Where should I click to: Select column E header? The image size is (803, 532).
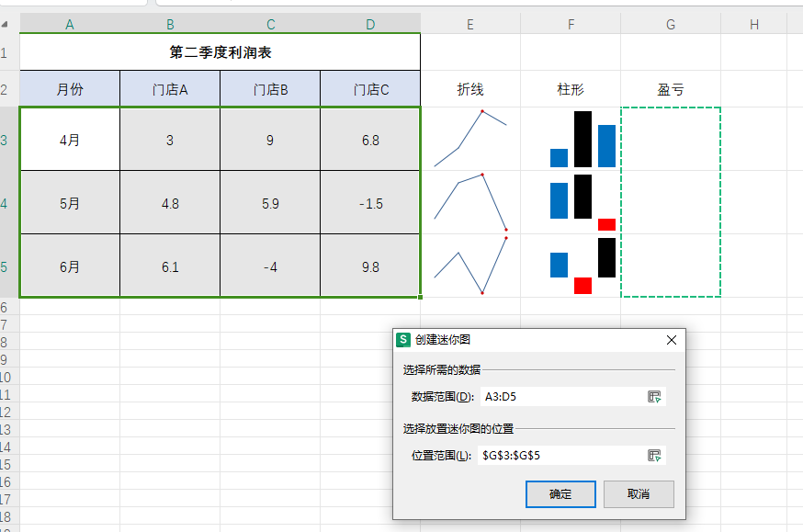click(x=470, y=24)
